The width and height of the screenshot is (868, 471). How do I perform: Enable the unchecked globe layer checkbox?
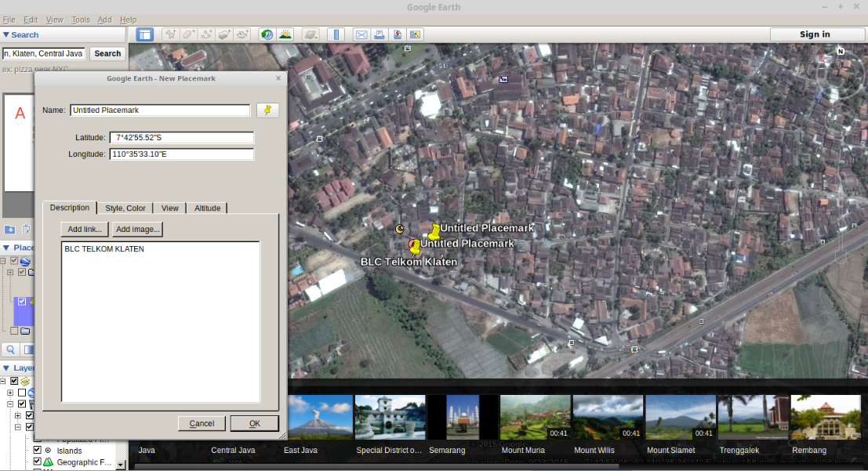click(22, 393)
